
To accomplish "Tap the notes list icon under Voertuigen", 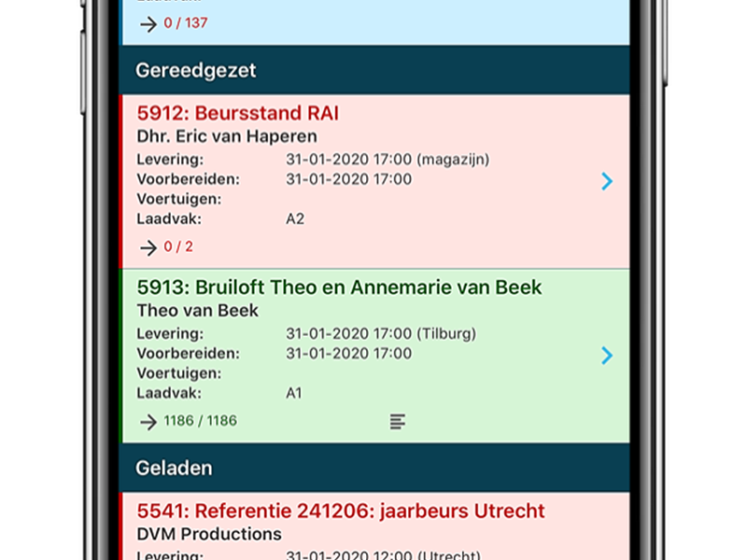I will pos(398,420).
